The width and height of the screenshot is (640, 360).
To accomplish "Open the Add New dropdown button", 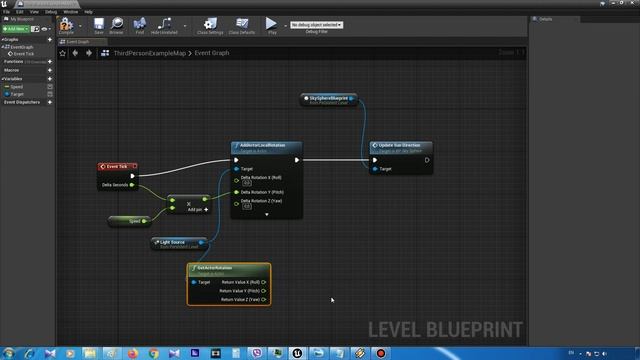I will point(16,29).
